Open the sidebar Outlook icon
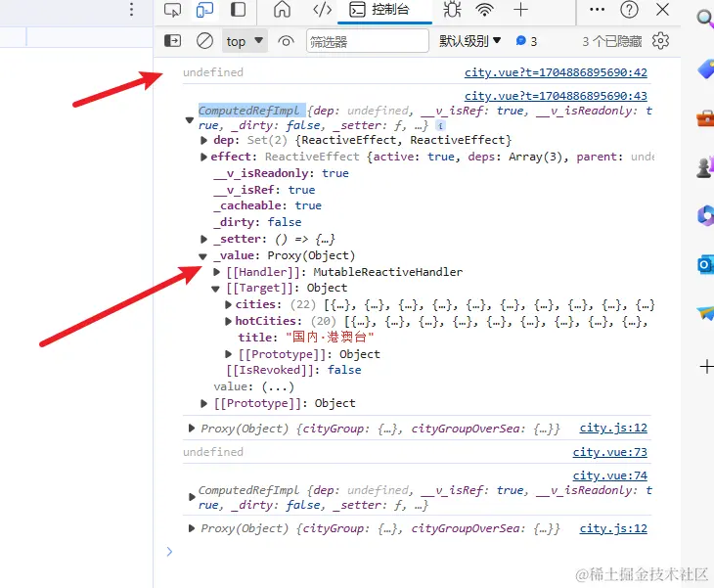This screenshot has height=588, width=714. click(x=705, y=264)
